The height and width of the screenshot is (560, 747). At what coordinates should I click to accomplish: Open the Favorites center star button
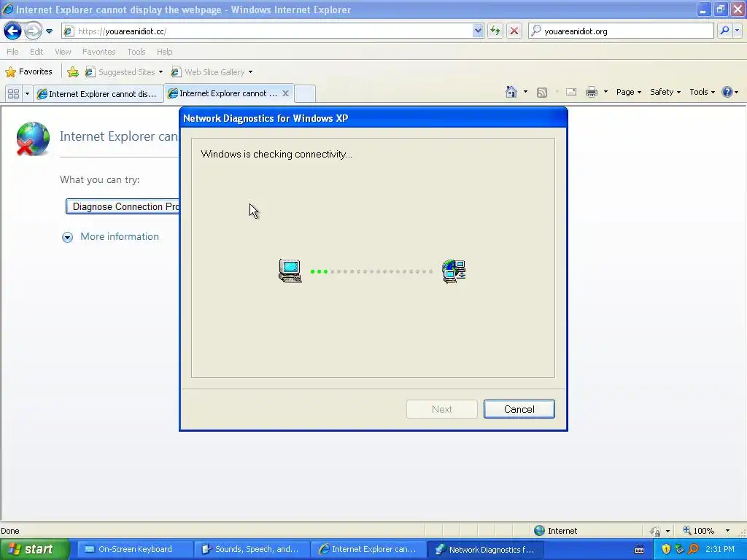coord(28,72)
